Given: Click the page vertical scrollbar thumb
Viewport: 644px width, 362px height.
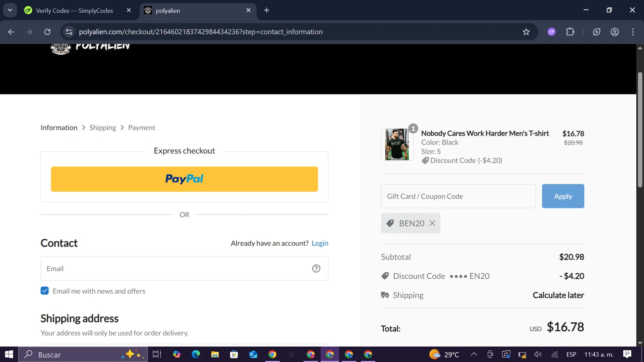Looking at the screenshot, I should (x=640, y=130).
